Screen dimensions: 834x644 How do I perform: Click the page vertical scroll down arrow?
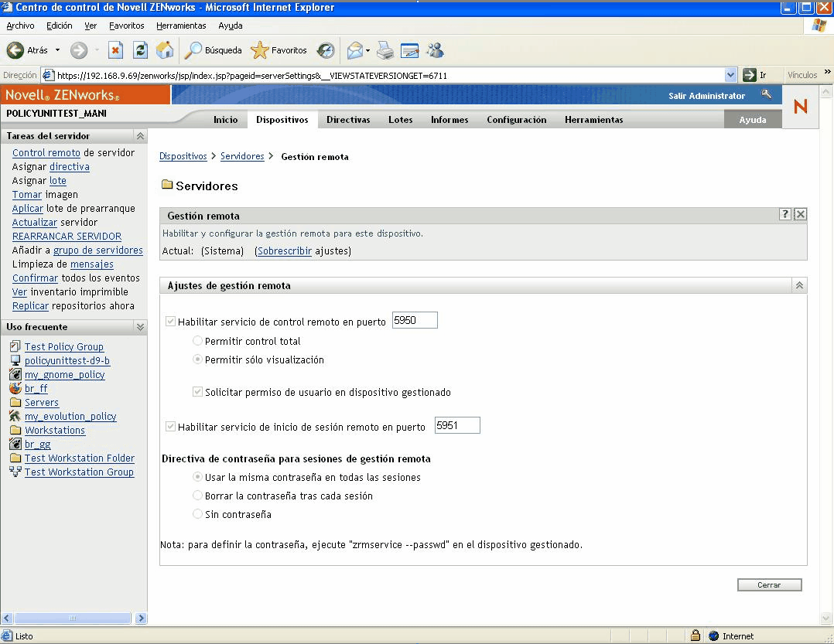pyautogui.click(x=826, y=618)
